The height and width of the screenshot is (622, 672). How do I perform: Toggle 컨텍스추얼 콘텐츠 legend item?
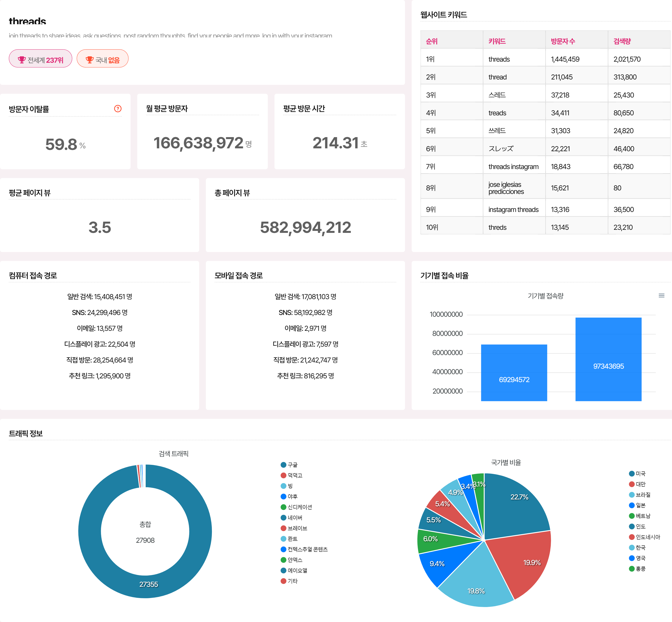(x=304, y=549)
